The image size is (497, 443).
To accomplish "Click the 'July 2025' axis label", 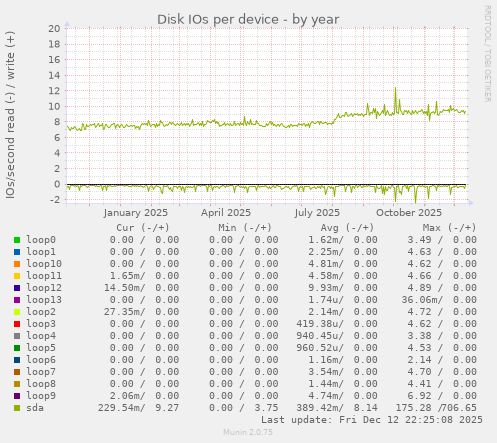I will tap(317, 213).
